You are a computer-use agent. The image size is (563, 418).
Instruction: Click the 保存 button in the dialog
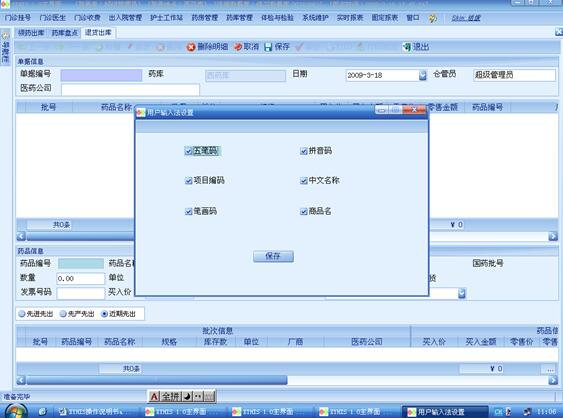(273, 256)
